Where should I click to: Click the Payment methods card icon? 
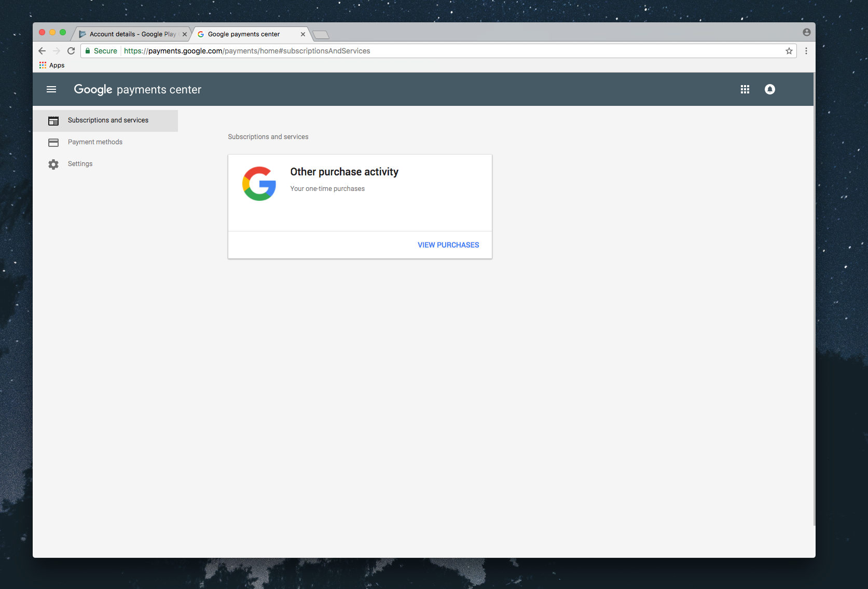(53, 142)
